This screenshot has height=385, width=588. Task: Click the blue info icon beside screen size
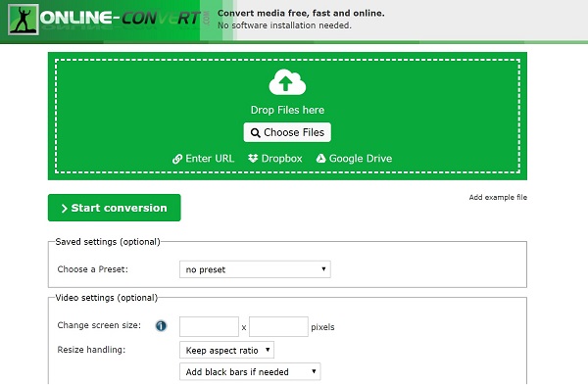click(x=161, y=326)
